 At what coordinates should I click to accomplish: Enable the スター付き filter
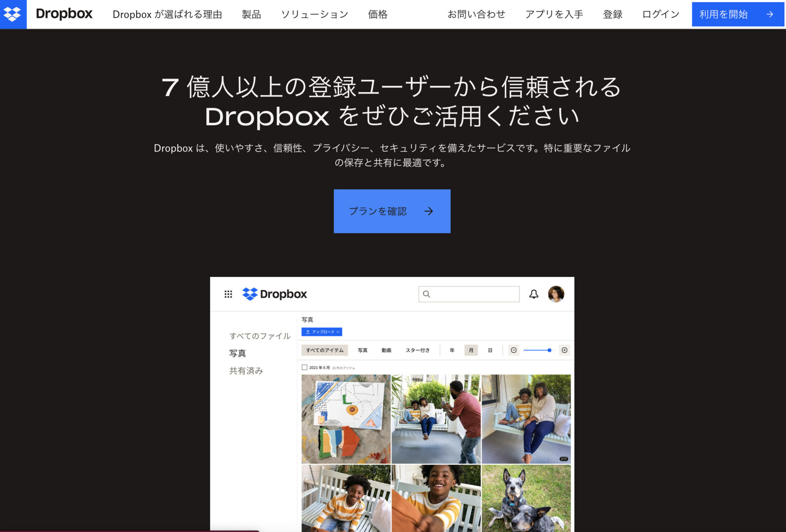click(x=417, y=350)
